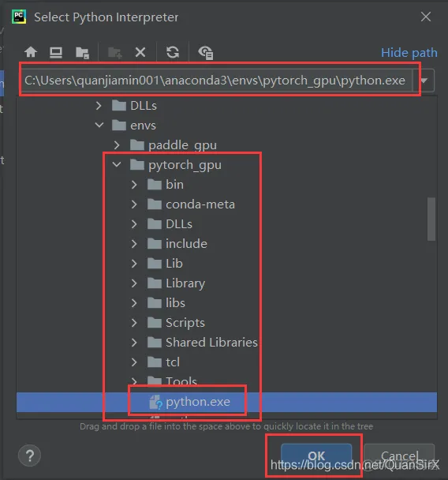Open the Desktop directory icon

point(56,52)
